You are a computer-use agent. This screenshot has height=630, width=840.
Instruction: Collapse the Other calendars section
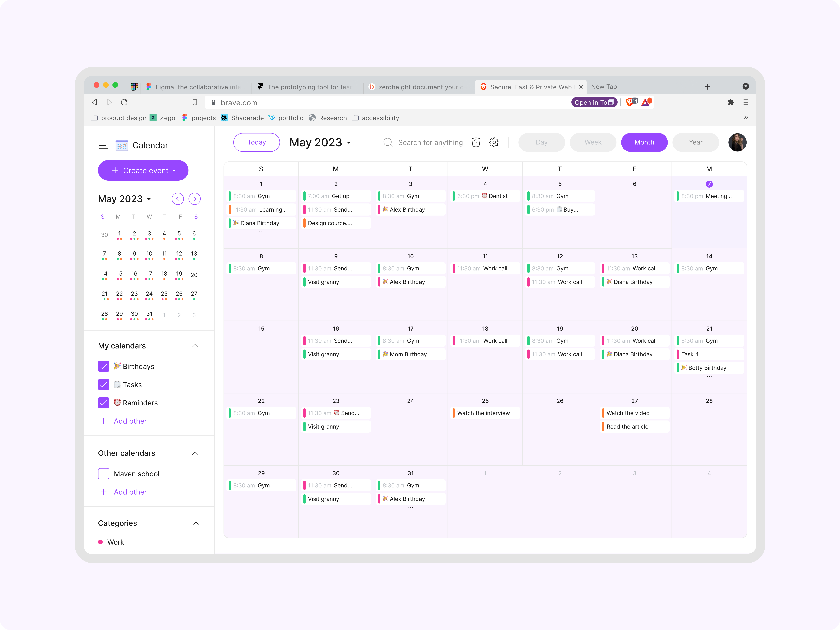195,453
